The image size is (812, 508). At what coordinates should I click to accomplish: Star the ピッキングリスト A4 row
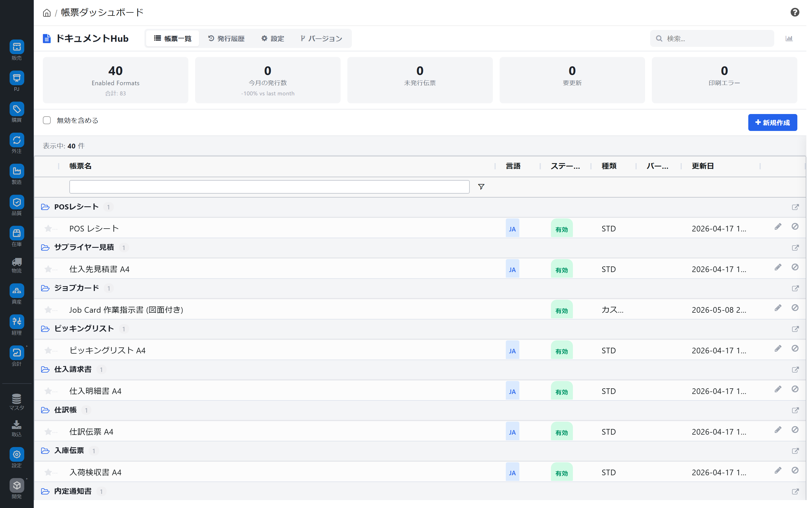48,351
